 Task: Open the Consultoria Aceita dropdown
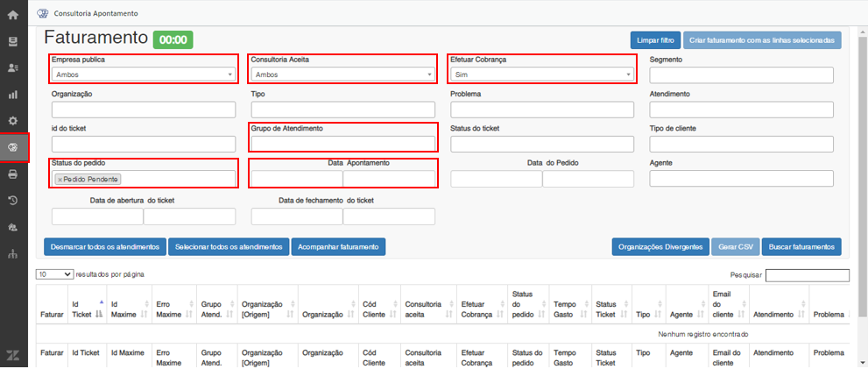342,75
